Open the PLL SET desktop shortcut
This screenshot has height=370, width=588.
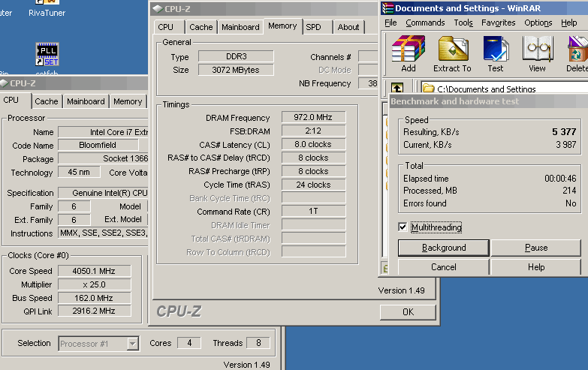pos(47,54)
